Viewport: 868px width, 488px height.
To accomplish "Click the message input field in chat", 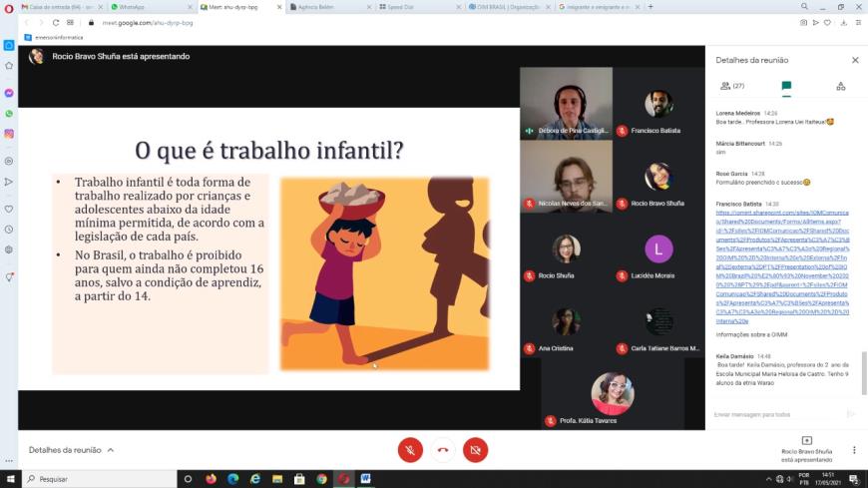I will click(775, 413).
